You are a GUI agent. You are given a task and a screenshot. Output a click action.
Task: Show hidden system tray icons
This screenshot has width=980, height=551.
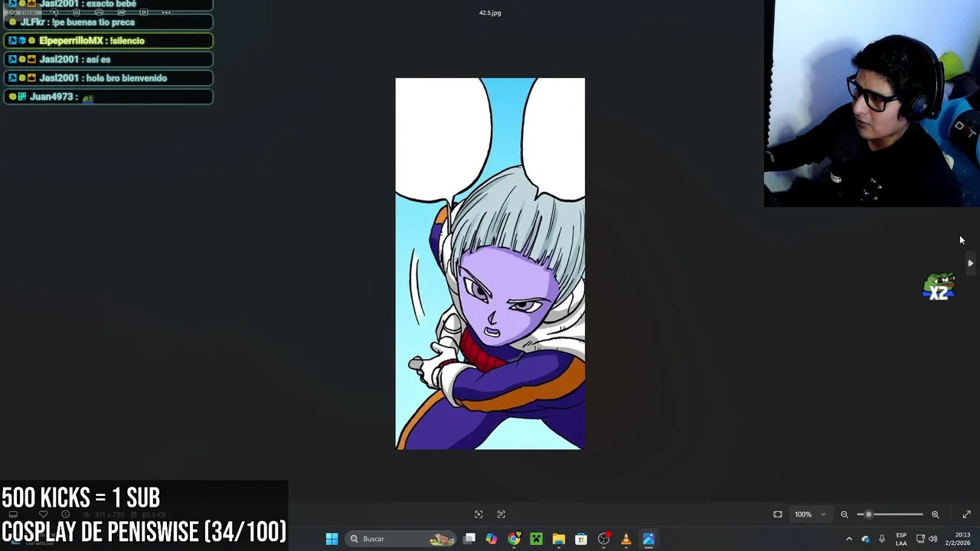coord(848,539)
